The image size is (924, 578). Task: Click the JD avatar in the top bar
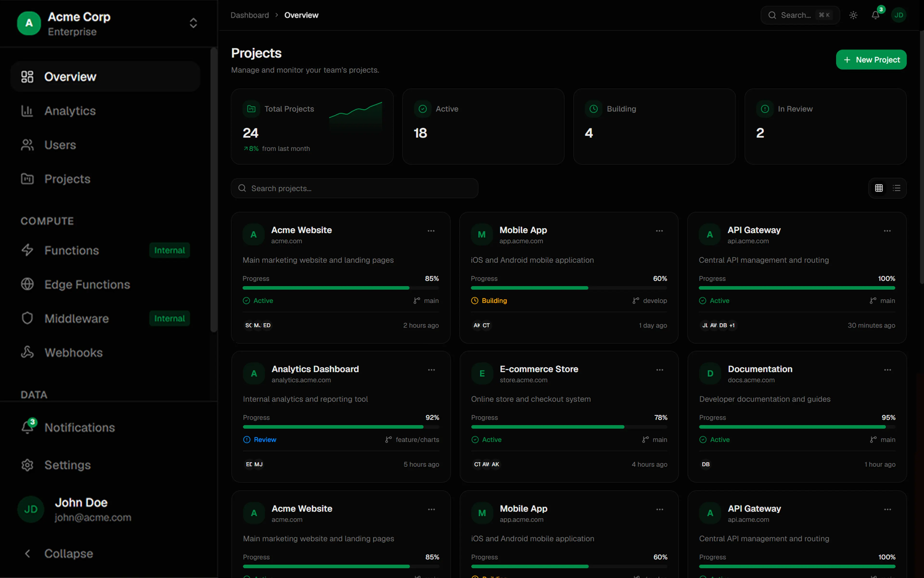click(x=899, y=15)
